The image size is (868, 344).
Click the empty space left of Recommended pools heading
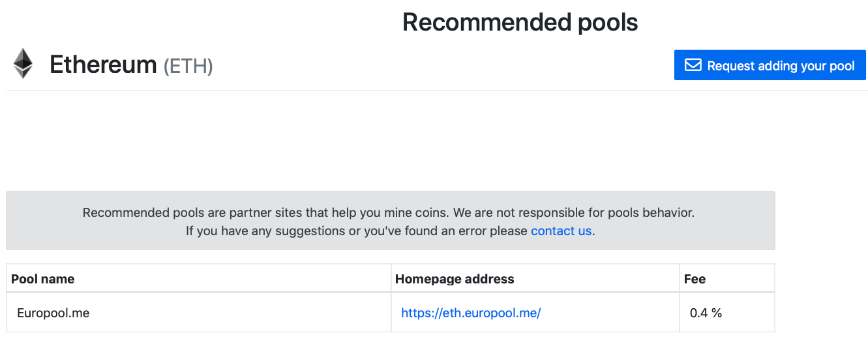pyautogui.click(x=196, y=23)
